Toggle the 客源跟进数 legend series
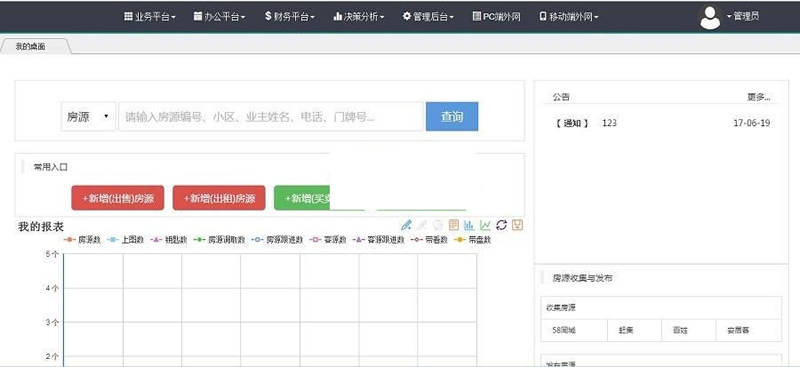The height and width of the screenshot is (367, 800). [379, 239]
